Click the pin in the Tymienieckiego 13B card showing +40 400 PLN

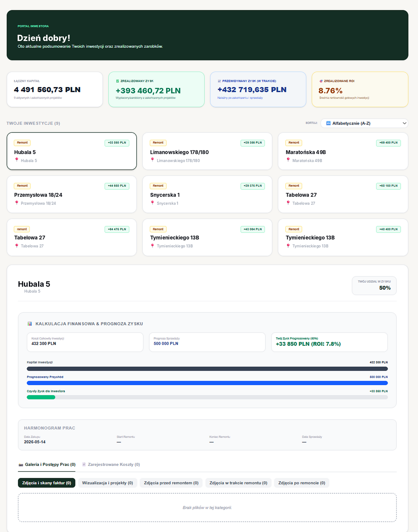pyautogui.click(x=288, y=246)
